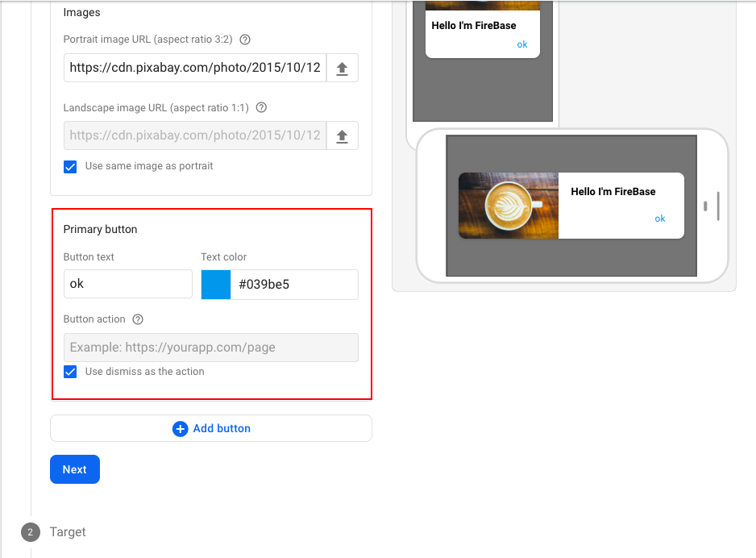Open help icon beside Button action
Image resolution: width=756 pixels, height=558 pixels.
[138, 319]
